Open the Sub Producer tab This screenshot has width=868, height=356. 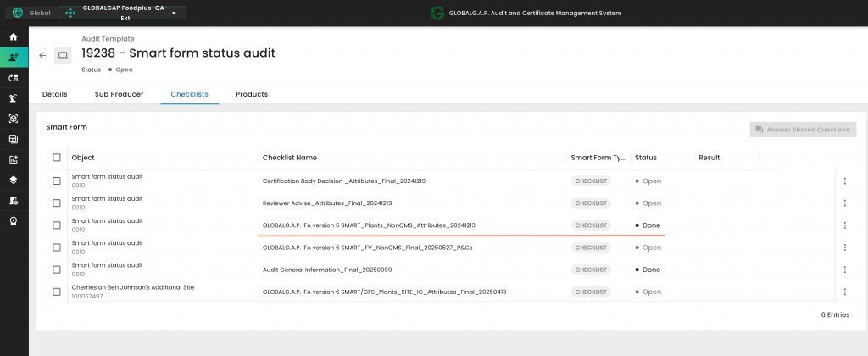(x=119, y=94)
